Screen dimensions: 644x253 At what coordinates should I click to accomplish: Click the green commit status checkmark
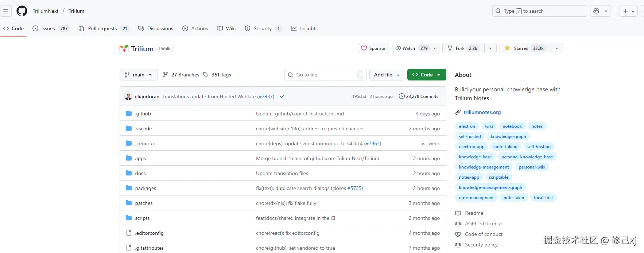(x=282, y=96)
